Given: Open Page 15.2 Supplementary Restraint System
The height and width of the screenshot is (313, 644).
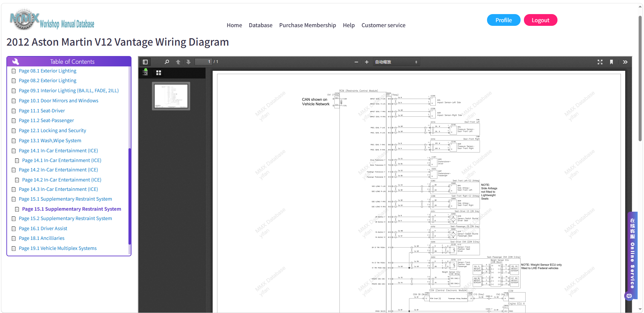Looking at the screenshot, I should (65, 218).
